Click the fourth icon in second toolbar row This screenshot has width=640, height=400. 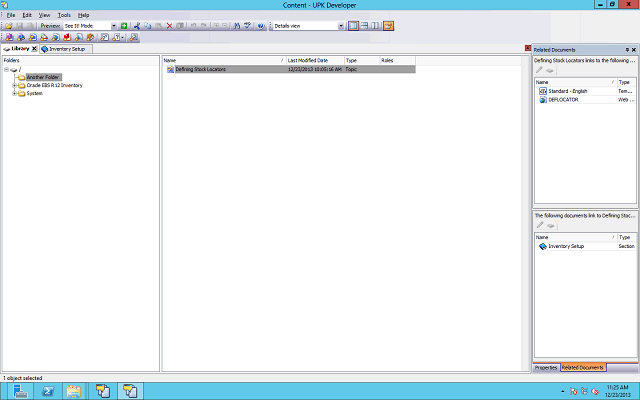point(44,38)
